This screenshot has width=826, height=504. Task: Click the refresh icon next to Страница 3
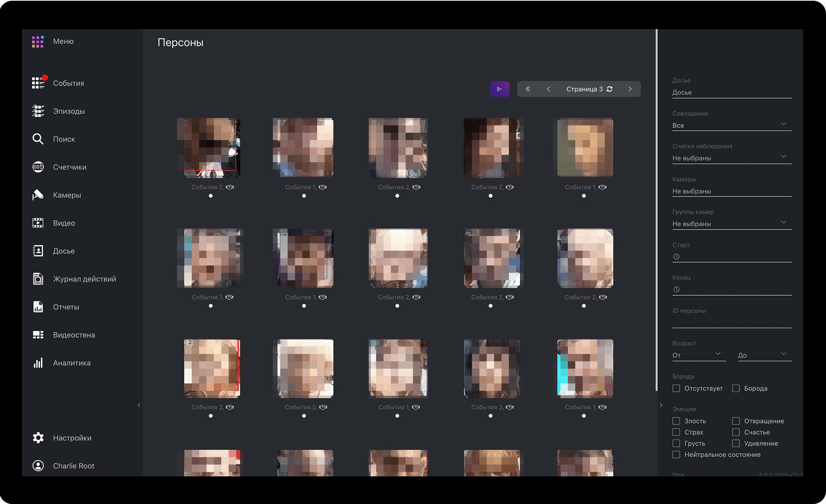610,89
